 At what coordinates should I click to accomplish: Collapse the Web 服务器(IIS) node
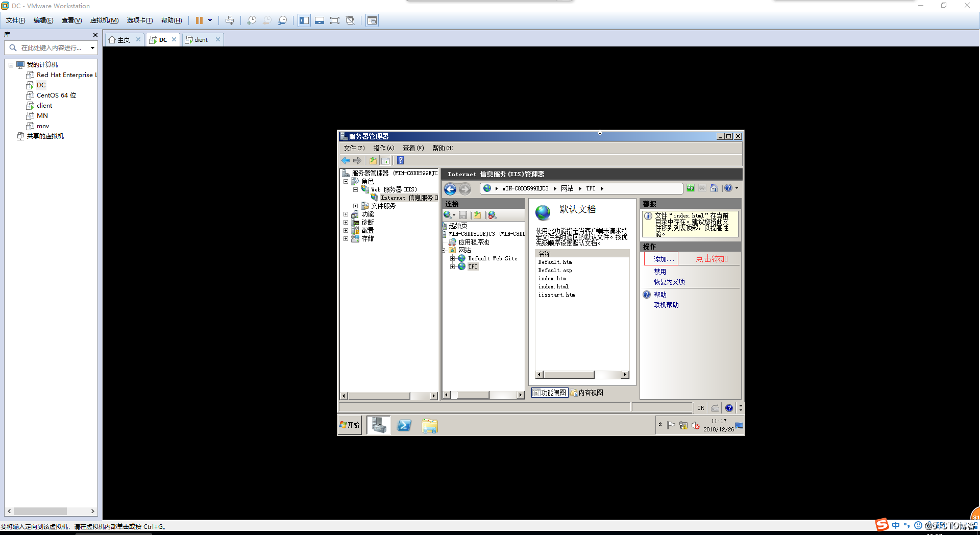355,189
